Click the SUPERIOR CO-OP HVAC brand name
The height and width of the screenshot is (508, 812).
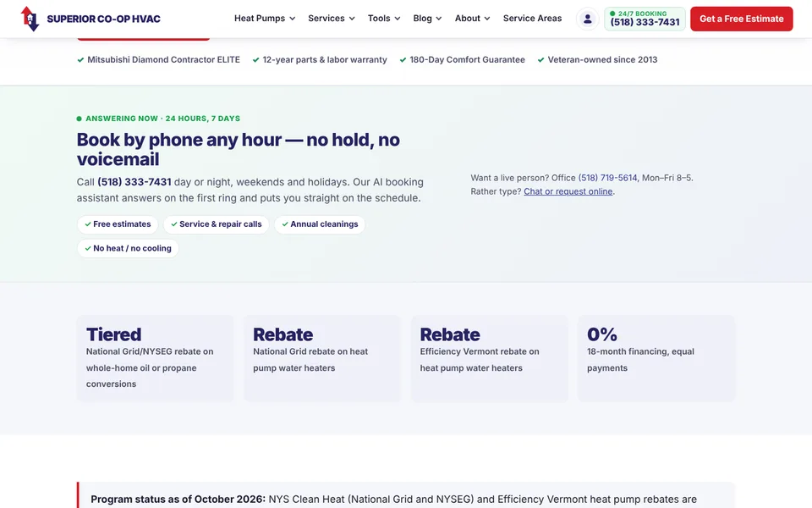(103, 19)
